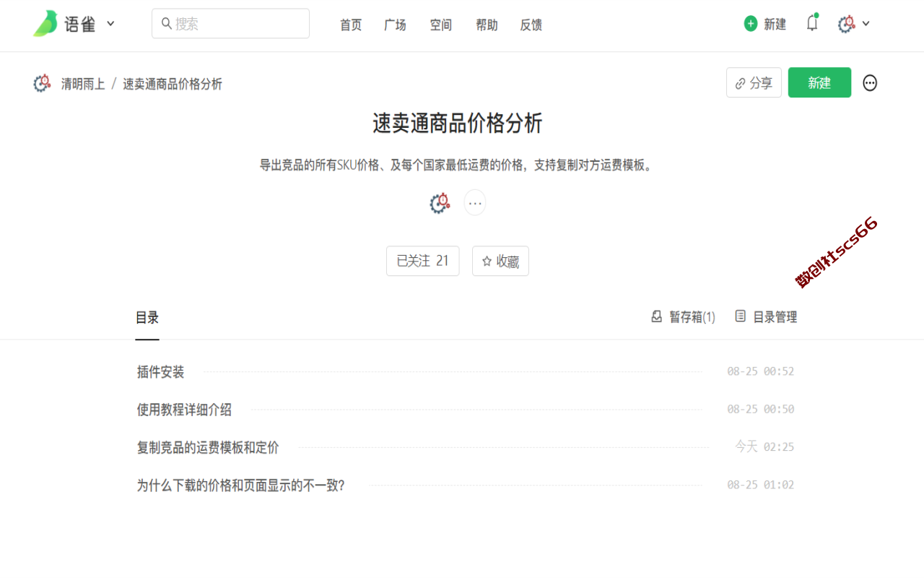The width and height of the screenshot is (924, 578).
Task: Show more members via ellipsis button
Action: point(475,203)
